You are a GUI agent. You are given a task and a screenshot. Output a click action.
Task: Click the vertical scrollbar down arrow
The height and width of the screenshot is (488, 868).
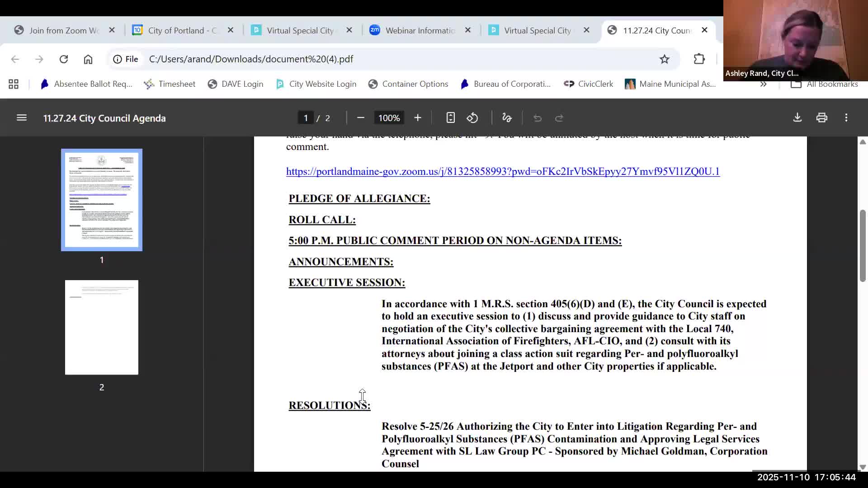863,467
